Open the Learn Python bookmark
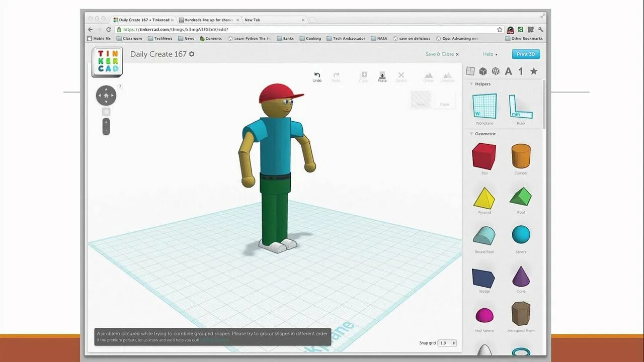Image resolution: width=644 pixels, height=362 pixels. point(249,39)
